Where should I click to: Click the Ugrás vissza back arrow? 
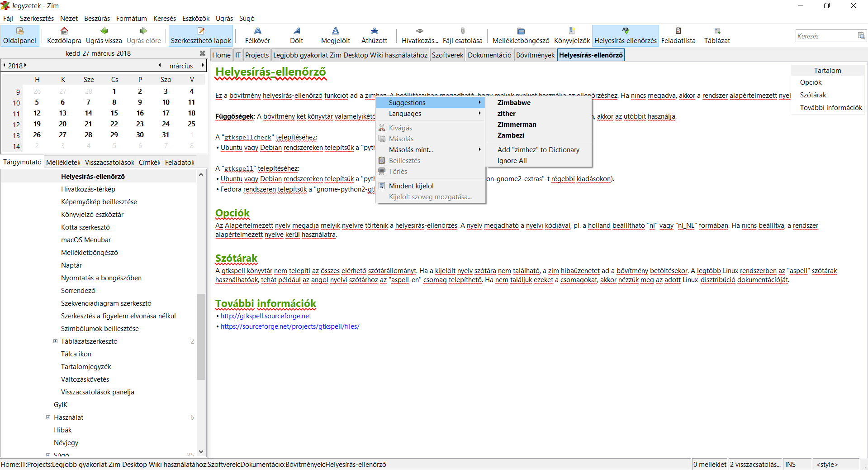coord(104,31)
